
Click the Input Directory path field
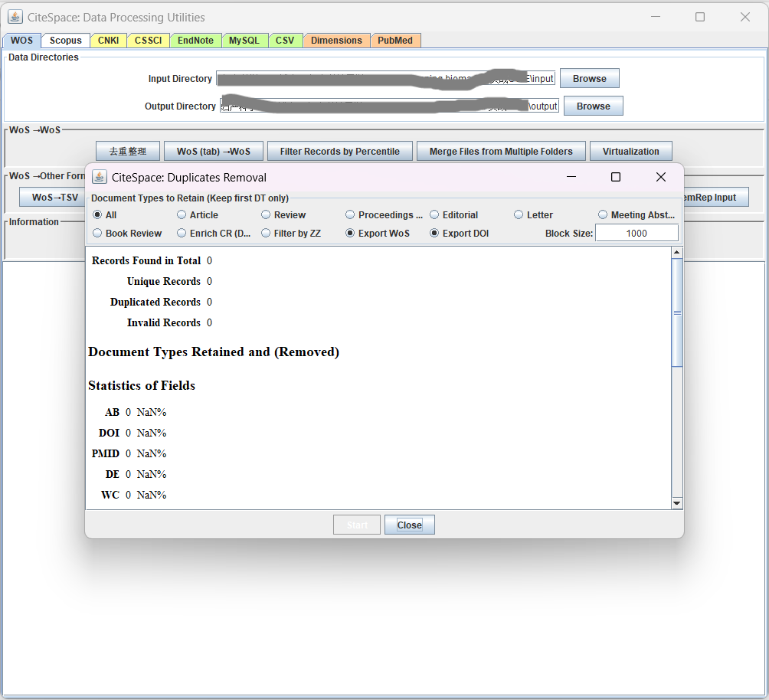click(x=386, y=78)
